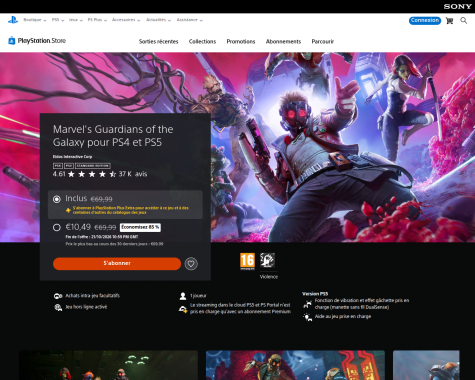The image size is (475, 380).
Task: Click the Violence content descriptor icon
Action: coord(267,260)
